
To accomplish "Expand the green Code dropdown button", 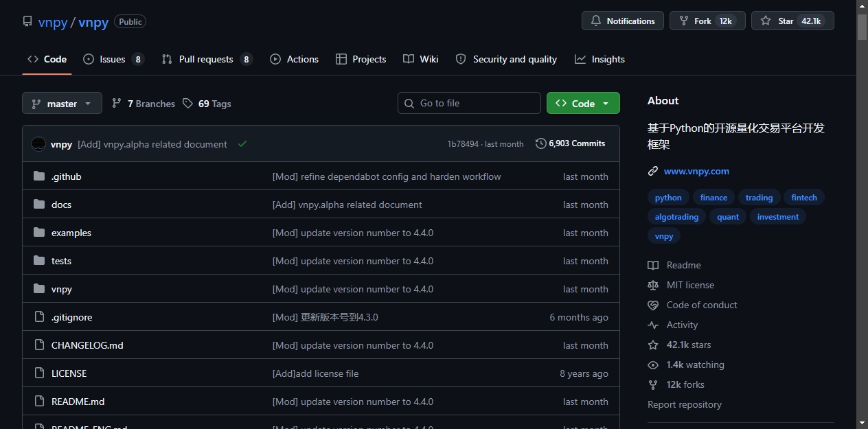I will (x=583, y=103).
